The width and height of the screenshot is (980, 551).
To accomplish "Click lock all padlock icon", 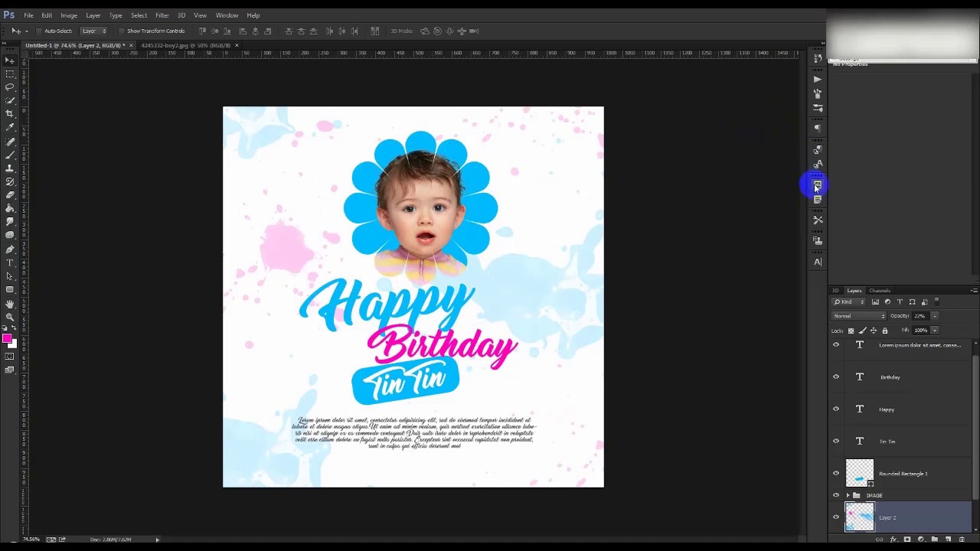I will click(885, 331).
